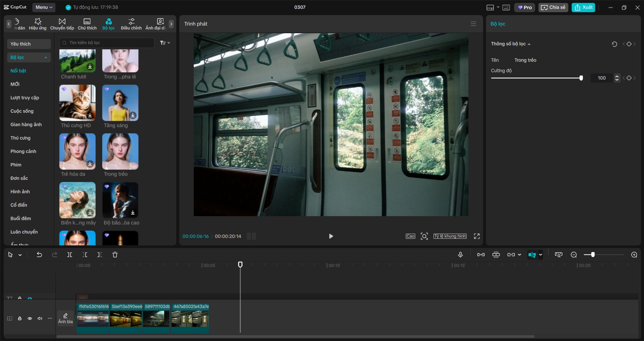The height and width of the screenshot is (341, 644).
Task: Select the Phong cảnh filter category
Action: [23, 151]
